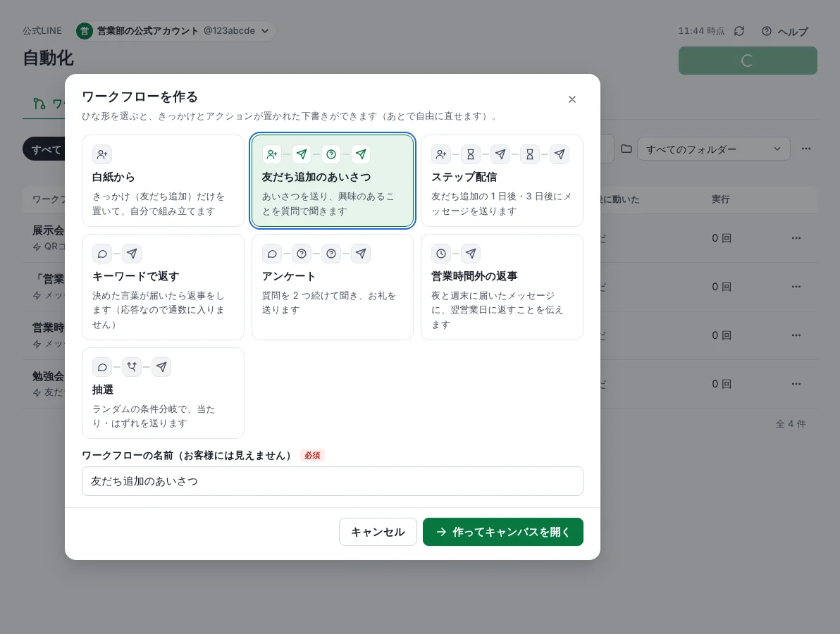Click the first hourglass icon on ステップ配信 card
840x634 pixels.
[x=470, y=154]
